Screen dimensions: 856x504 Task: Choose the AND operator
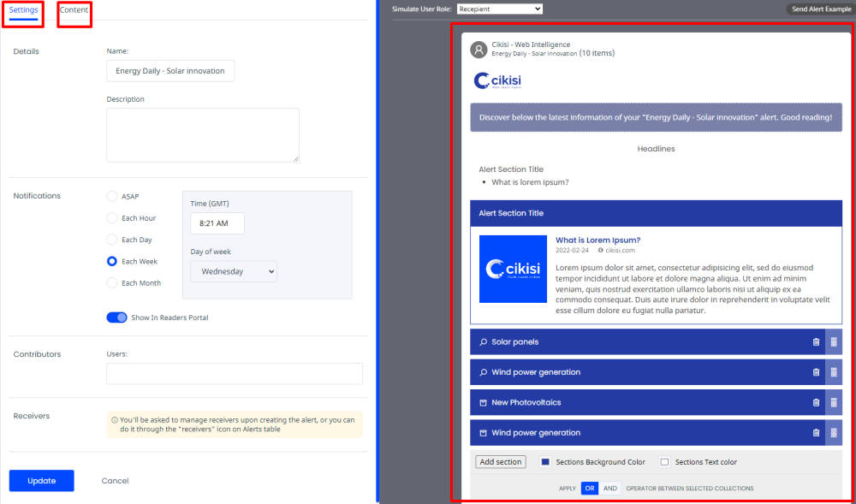[x=610, y=489]
